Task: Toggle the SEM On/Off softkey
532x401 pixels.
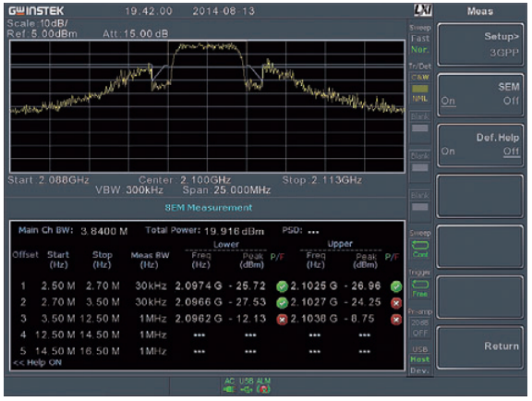Action: coord(480,95)
